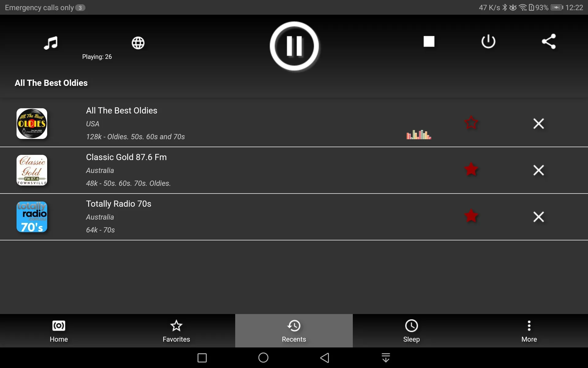Open the Home tab

pyautogui.click(x=59, y=331)
